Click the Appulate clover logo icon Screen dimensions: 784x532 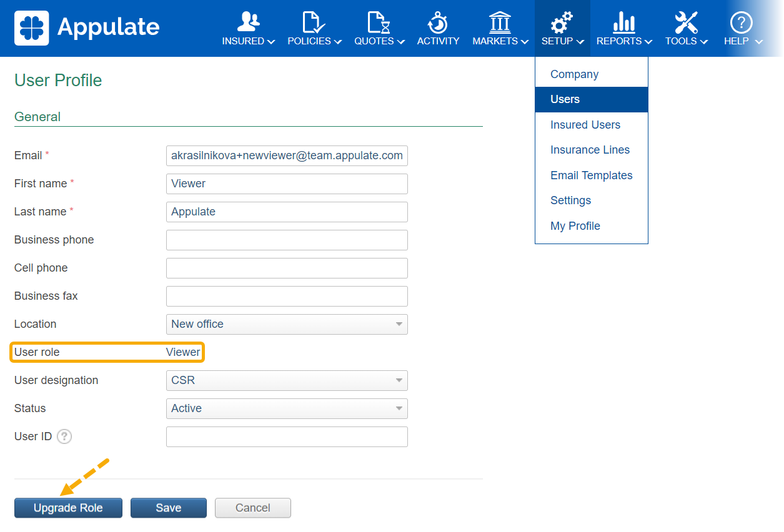coord(31,27)
